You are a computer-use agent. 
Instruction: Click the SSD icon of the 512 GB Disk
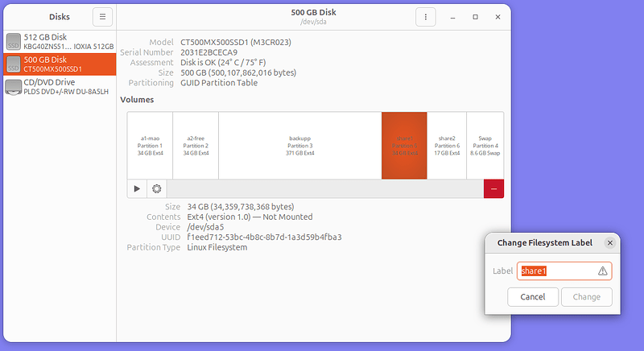[14, 42]
